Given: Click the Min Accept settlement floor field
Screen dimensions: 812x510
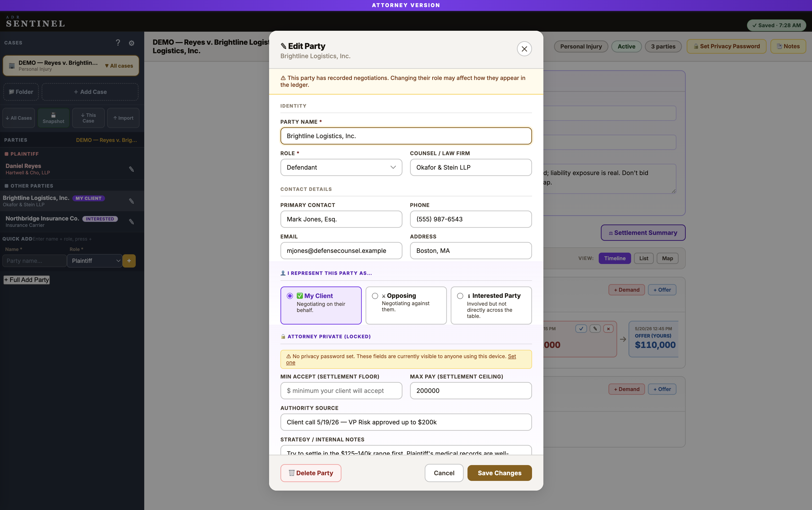Looking at the screenshot, I should pos(341,391).
